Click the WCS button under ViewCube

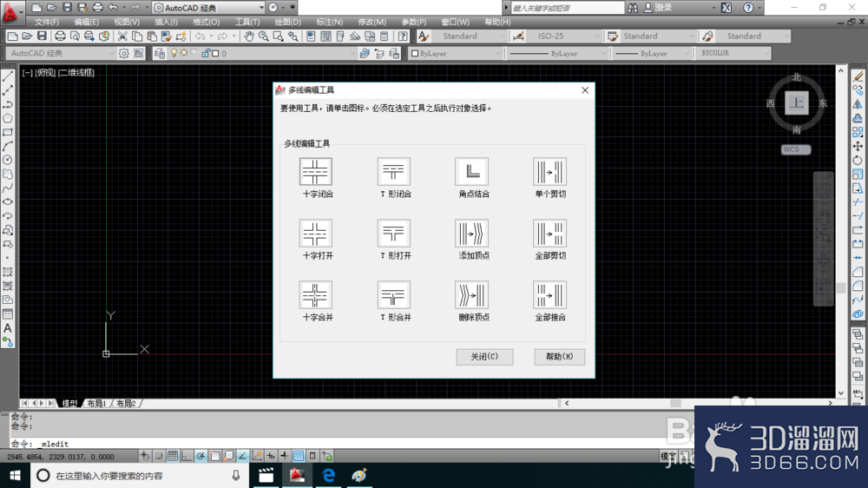tap(795, 149)
